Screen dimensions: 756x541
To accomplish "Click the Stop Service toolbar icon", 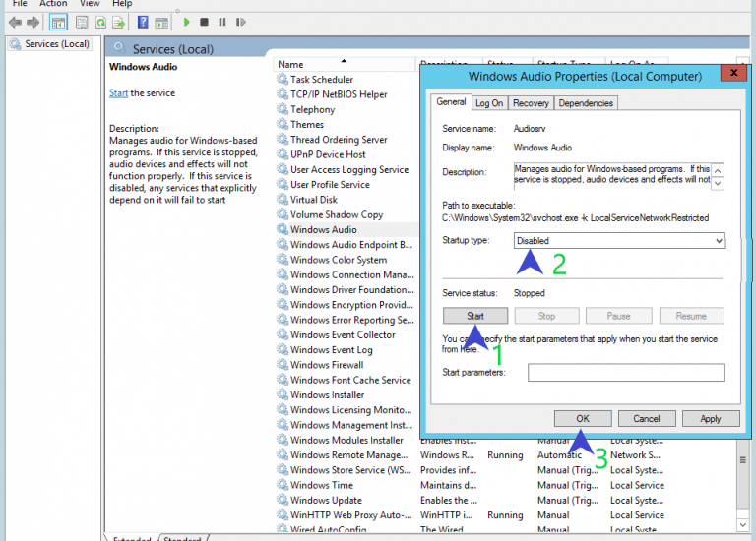I will click(204, 22).
